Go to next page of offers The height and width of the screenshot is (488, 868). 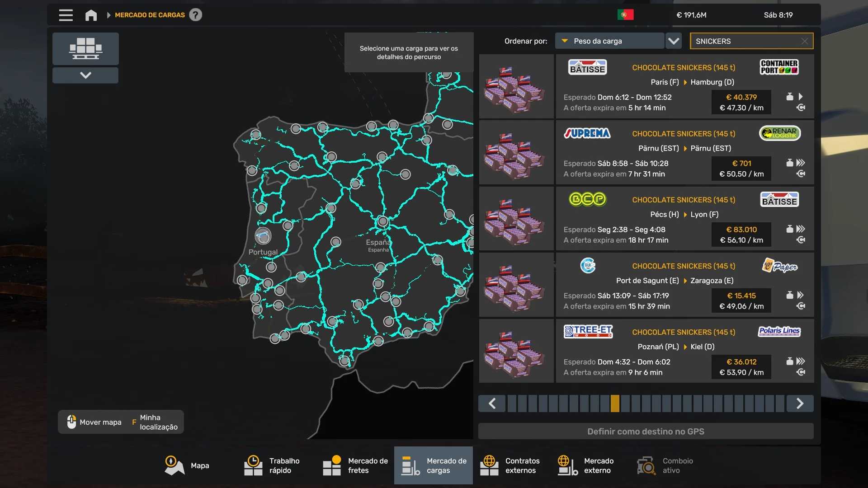click(x=800, y=404)
